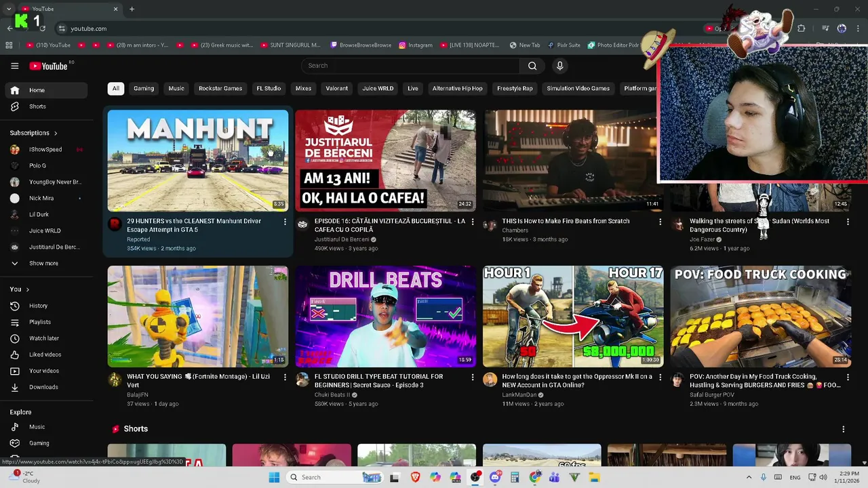The height and width of the screenshot is (488, 868).
Task: Select the Live filter chip
Action: click(413, 88)
